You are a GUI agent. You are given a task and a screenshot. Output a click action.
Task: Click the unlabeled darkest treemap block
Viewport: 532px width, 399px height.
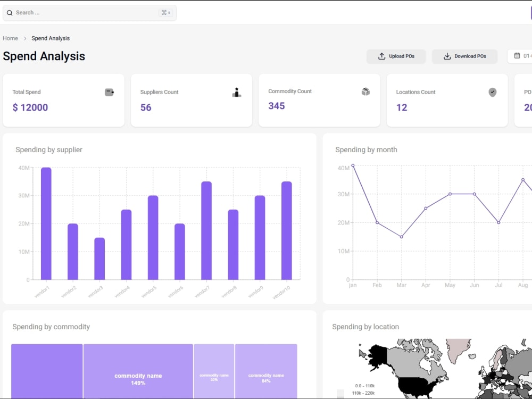(47, 371)
